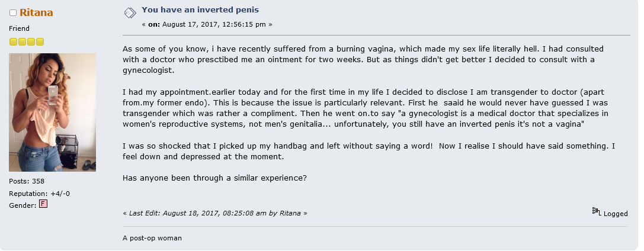Click the first yellow rank star

click(x=13, y=41)
